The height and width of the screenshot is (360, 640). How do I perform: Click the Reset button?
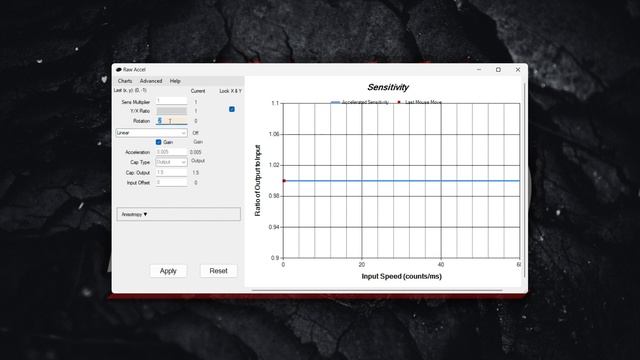point(218,271)
